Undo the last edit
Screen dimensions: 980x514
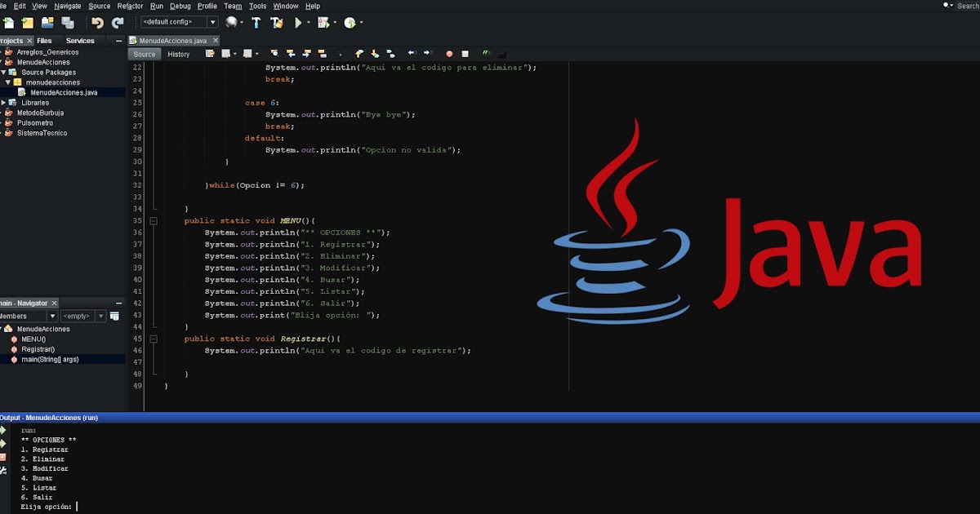pyautogui.click(x=98, y=23)
